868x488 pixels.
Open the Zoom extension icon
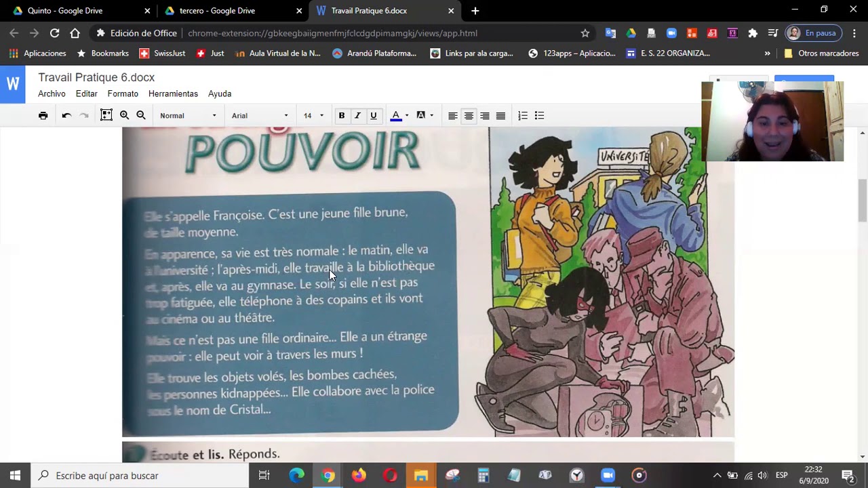coord(671,33)
